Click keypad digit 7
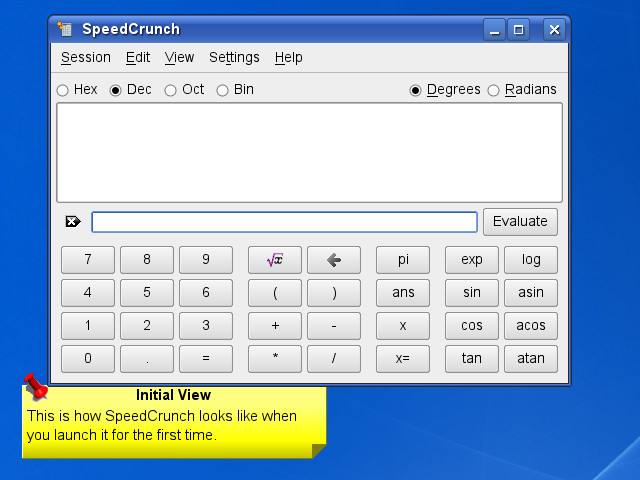640x480 pixels. (x=88, y=260)
